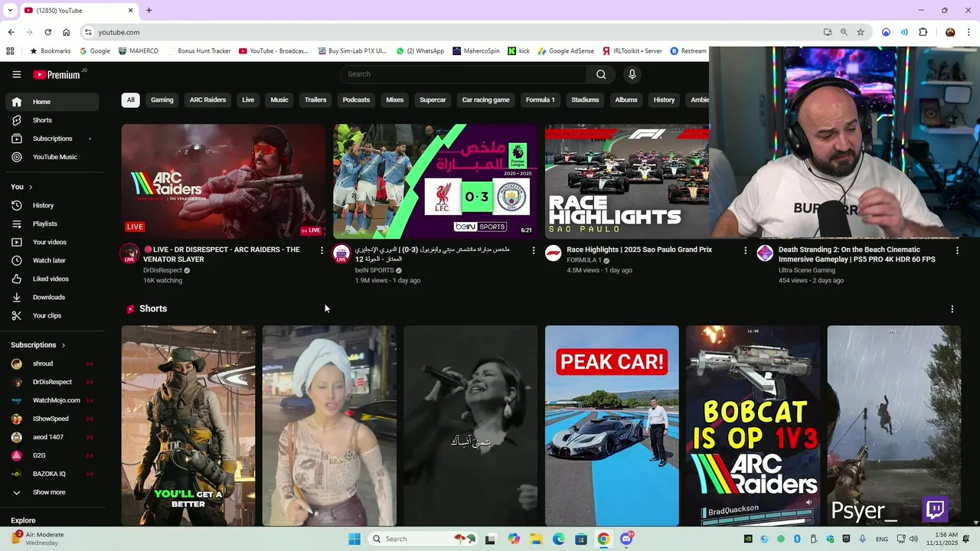Open Race Highlights 2025 Sao Paulo title

(639, 249)
